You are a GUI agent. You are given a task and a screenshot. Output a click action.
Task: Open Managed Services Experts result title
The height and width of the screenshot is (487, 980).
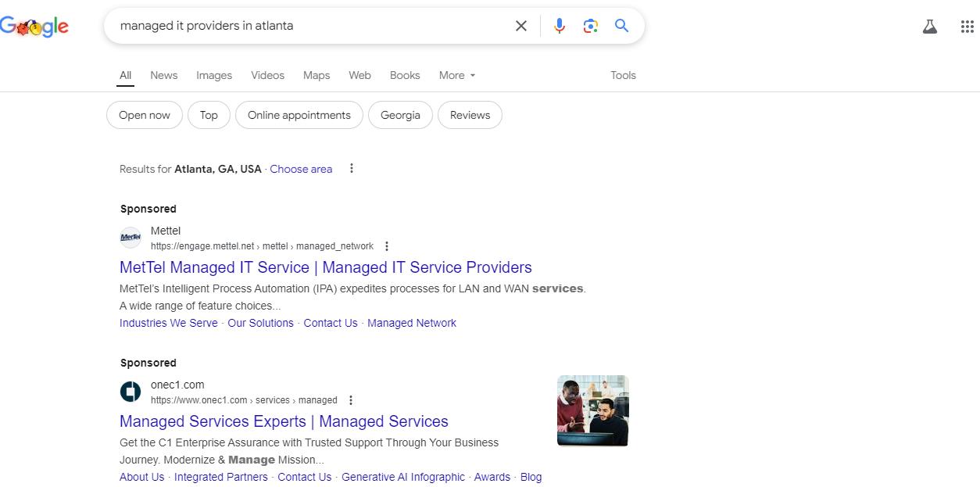click(284, 421)
